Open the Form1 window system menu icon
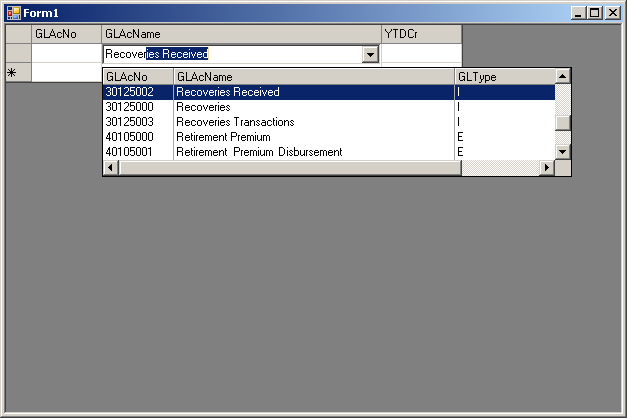This screenshot has width=627, height=418. [14, 13]
